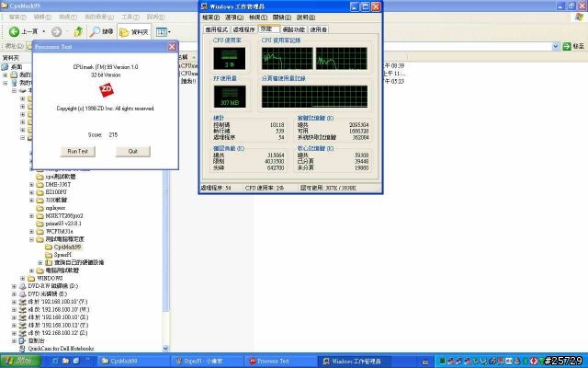Open Task Manager 關機(U) menu

coord(282,17)
